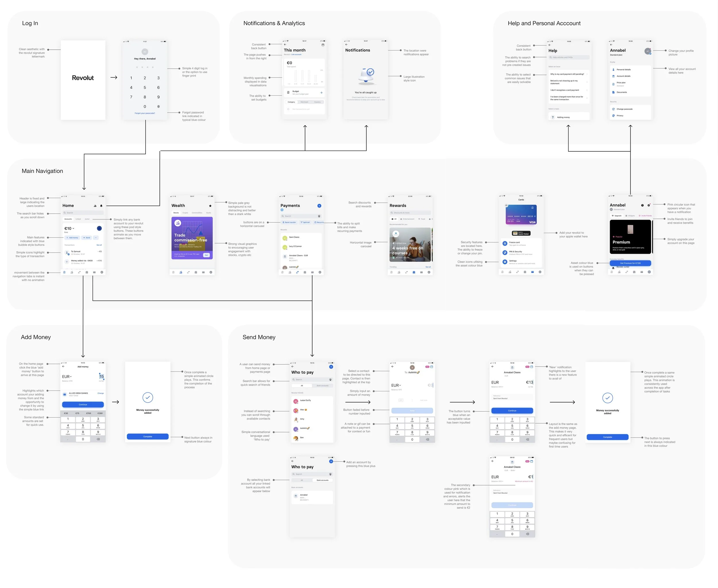Screen dimensions: 718x588
Task: Select the Linked tab on Home screen
Action: pos(78,219)
